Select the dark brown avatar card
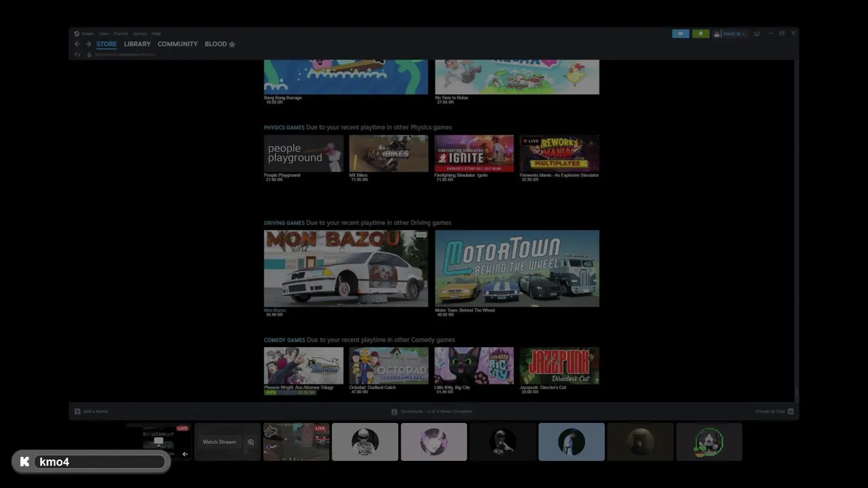This screenshot has height=488, width=868. click(x=640, y=442)
